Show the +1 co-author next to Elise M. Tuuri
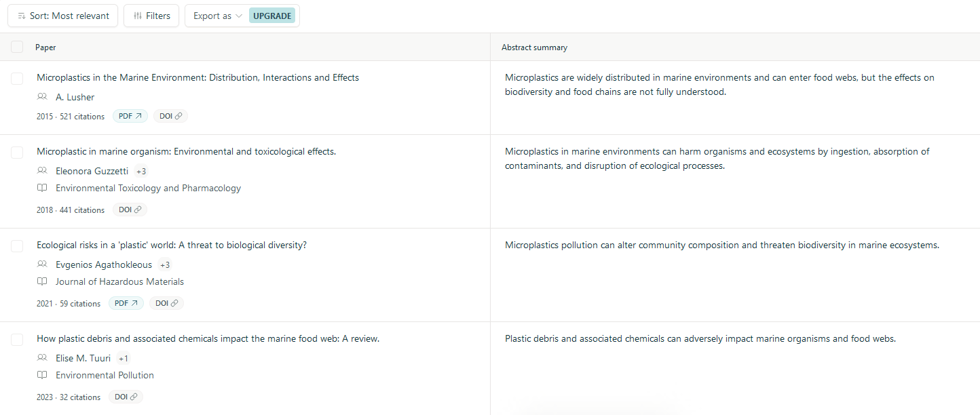 pos(123,358)
